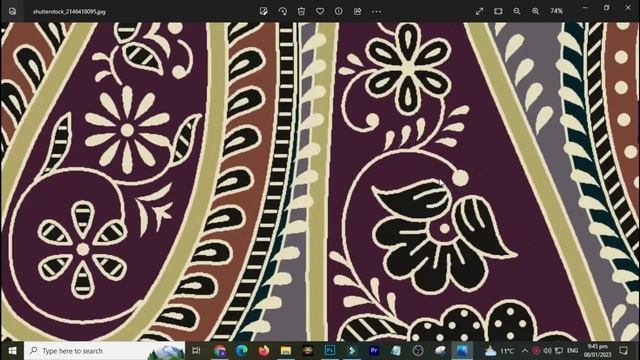Close the Photos window
640x360 pixels.
[x=628, y=8]
